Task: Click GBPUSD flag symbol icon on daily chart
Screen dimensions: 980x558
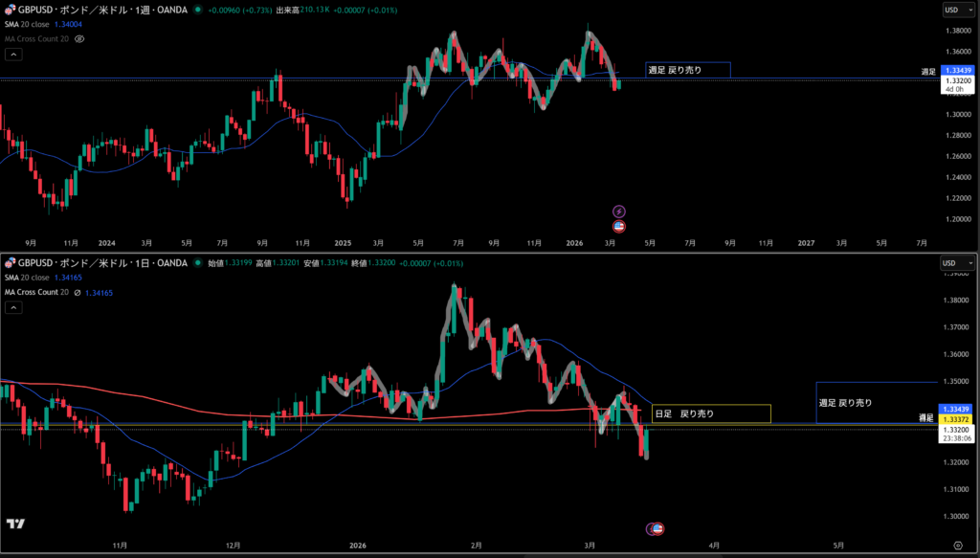Action: tap(11, 262)
